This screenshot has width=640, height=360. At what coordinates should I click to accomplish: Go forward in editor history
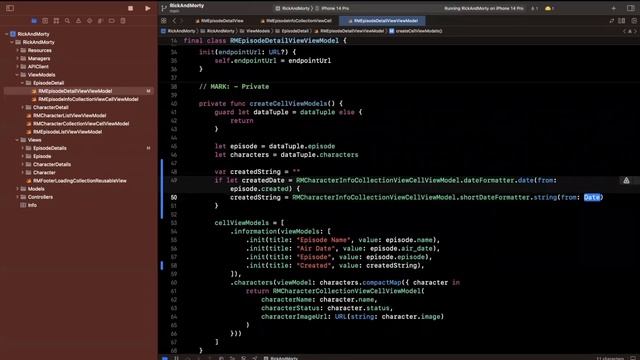[182, 21]
